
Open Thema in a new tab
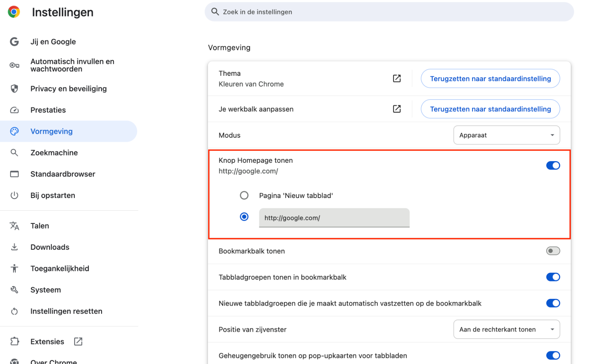(396, 78)
